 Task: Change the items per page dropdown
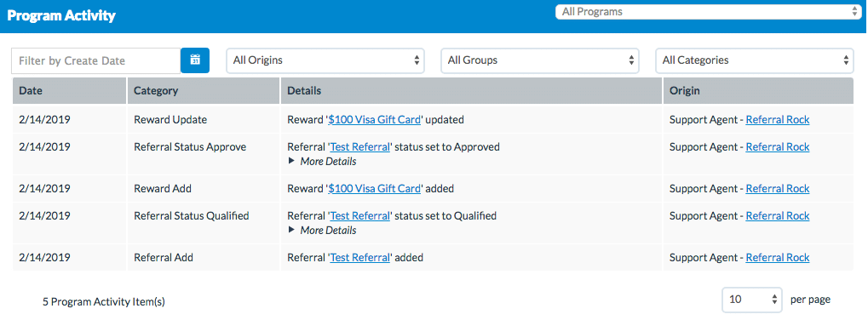(752, 300)
